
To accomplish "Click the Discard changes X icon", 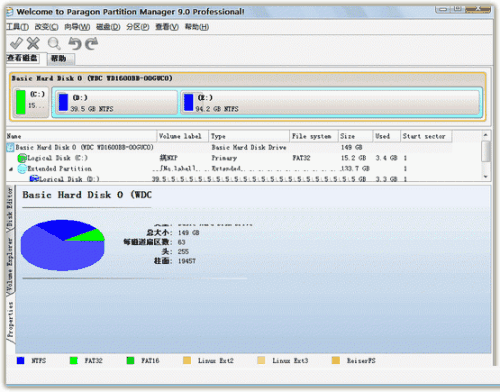I will tap(33, 43).
